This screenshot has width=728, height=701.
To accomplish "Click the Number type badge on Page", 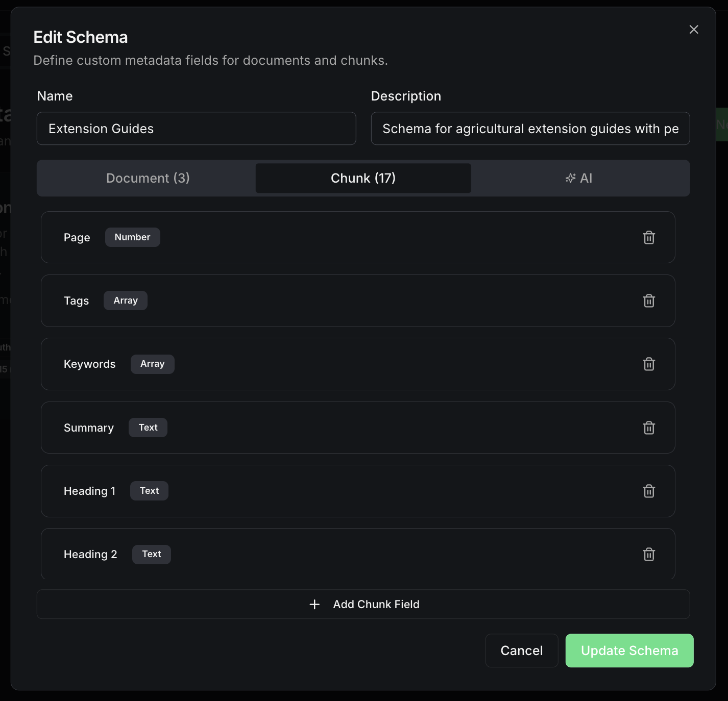I will (x=132, y=237).
